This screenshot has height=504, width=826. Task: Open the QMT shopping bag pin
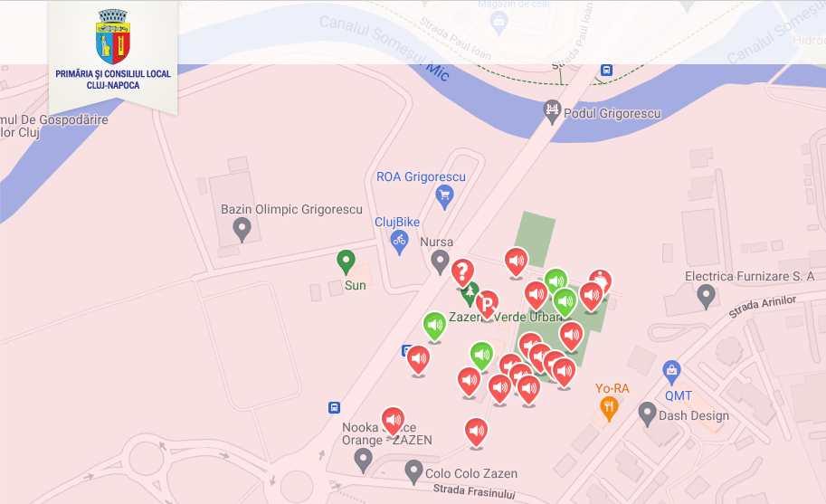[671, 372]
